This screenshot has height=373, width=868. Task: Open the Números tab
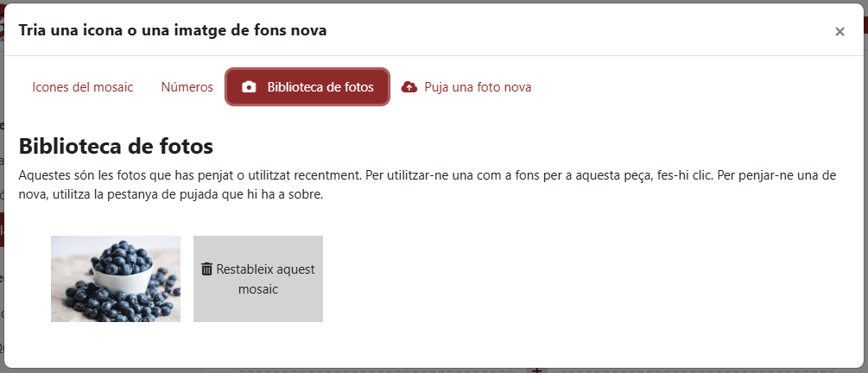pyautogui.click(x=187, y=87)
